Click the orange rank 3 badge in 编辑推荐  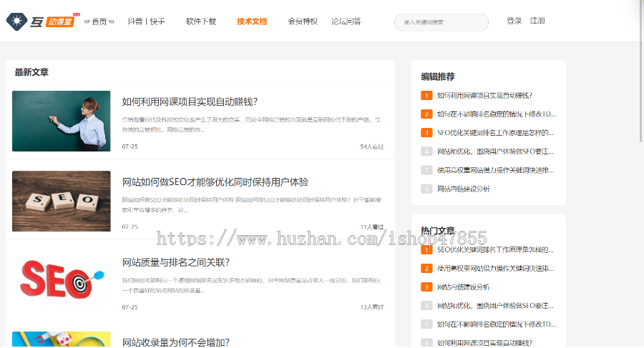coord(426,132)
